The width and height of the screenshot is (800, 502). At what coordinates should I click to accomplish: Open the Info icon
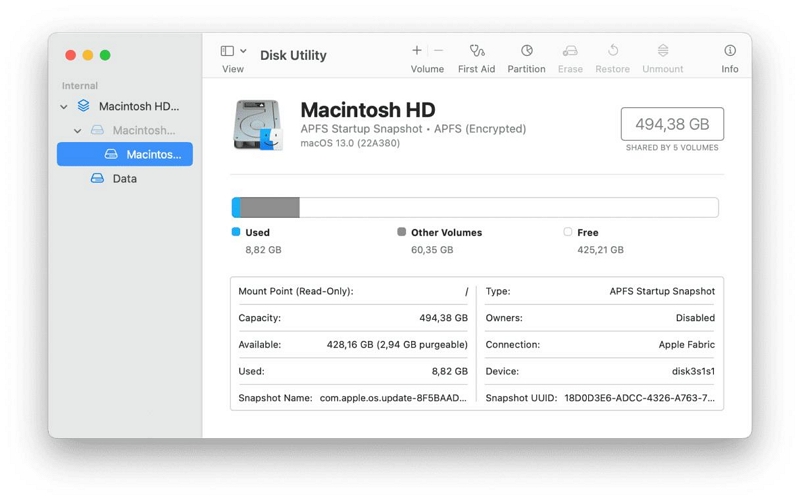pyautogui.click(x=730, y=50)
